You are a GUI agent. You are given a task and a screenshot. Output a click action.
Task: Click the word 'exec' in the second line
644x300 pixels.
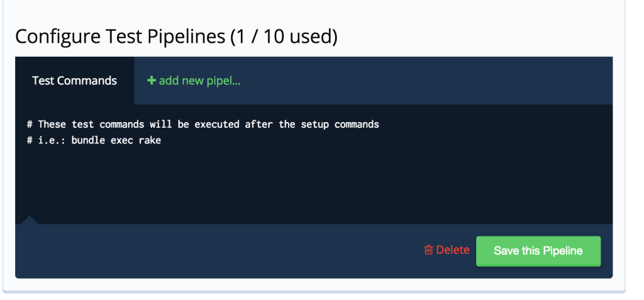point(122,140)
